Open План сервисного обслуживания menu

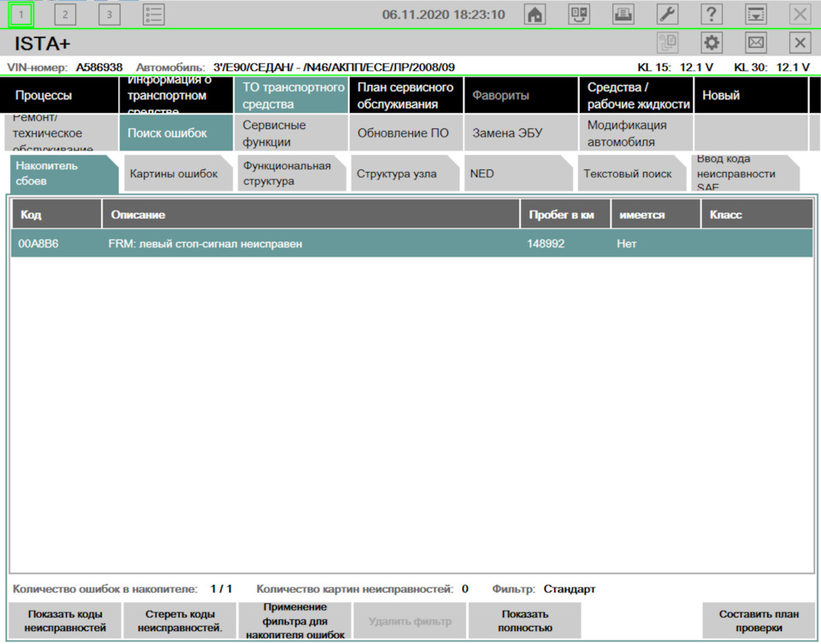[x=406, y=95]
